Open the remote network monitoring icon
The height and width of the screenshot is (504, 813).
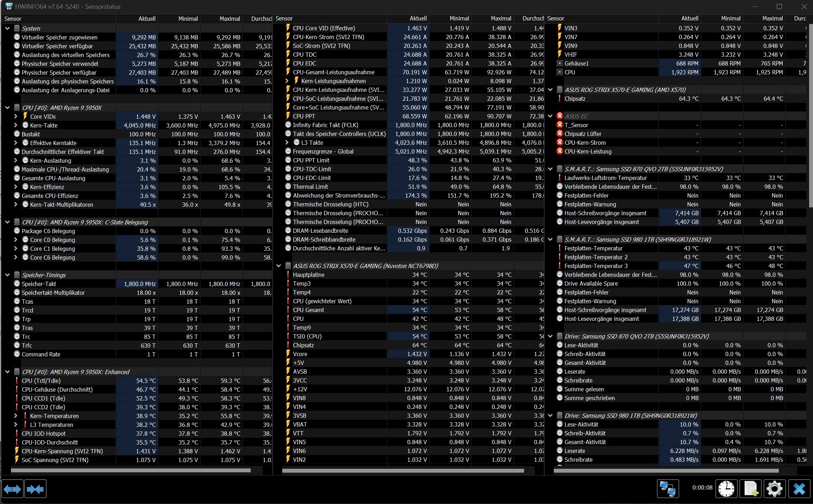click(668, 489)
